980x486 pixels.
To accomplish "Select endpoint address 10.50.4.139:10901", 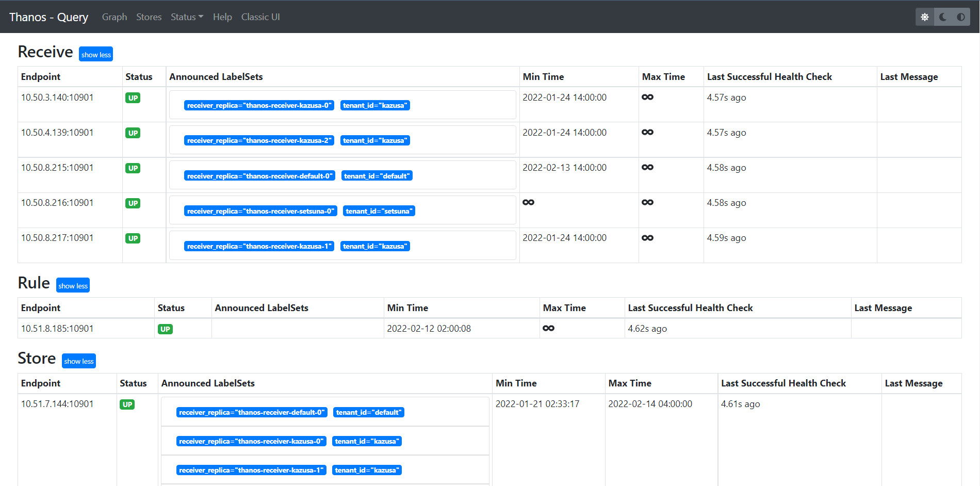I will point(57,133).
